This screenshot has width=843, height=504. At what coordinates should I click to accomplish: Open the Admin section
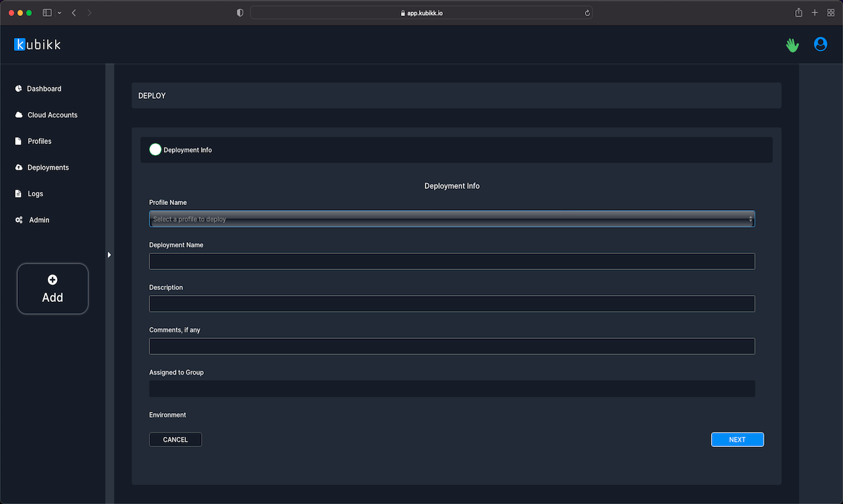coord(18,220)
